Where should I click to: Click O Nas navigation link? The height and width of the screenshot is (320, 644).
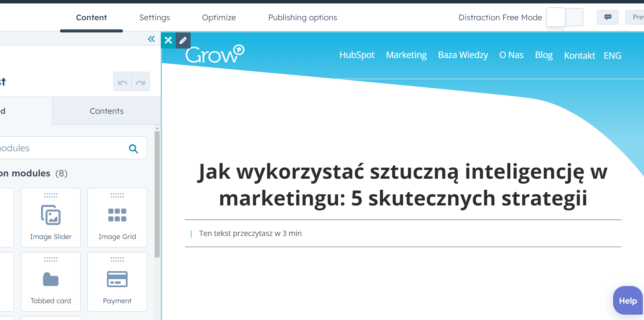511,55
